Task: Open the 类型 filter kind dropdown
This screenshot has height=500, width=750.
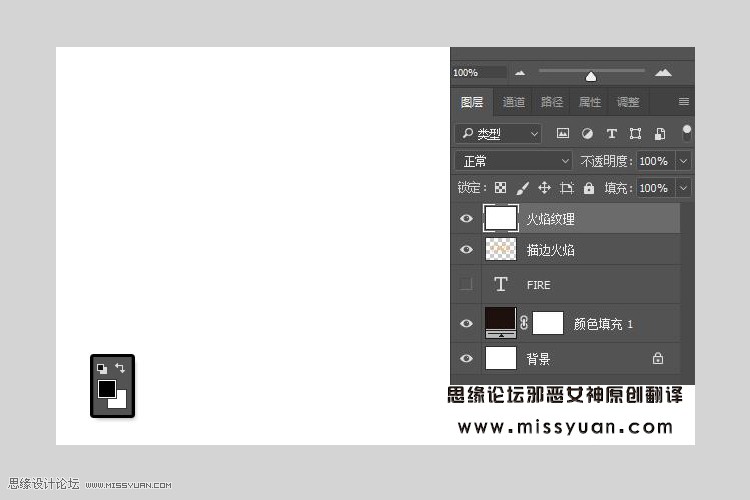Action: point(498,133)
